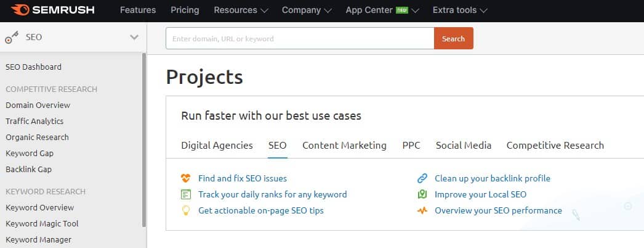The width and height of the screenshot is (644, 248).
Task: Click the heart icon beside Find and fix SEO issues
Action: [186, 178]
